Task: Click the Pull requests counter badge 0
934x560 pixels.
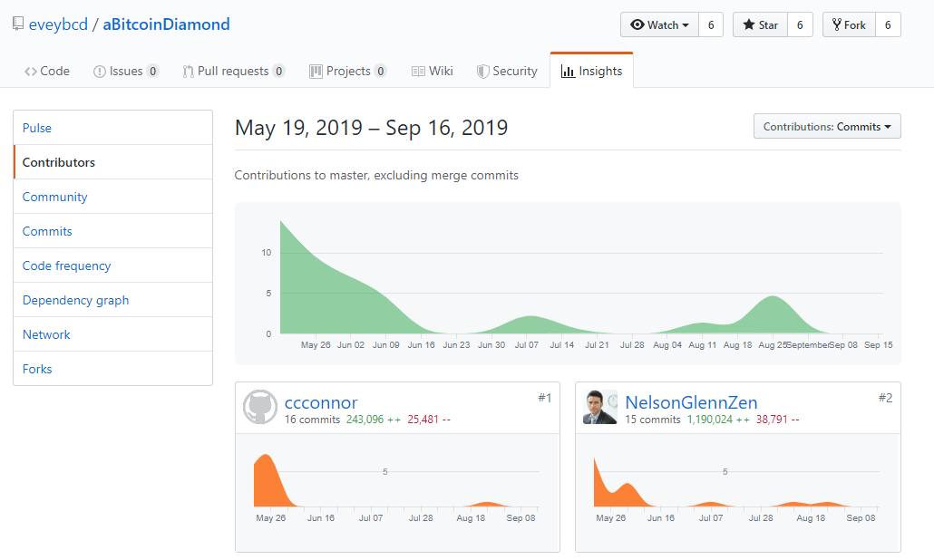Action: click(x=278, y=72)
